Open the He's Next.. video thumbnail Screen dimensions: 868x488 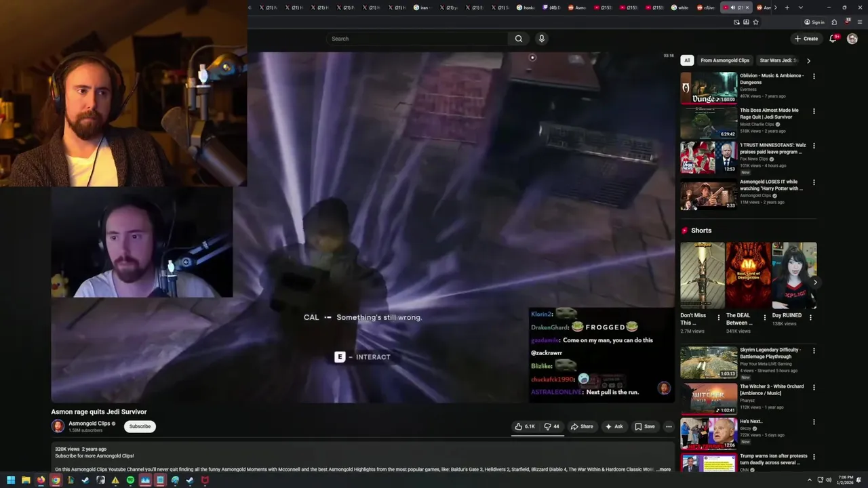click(x=709, y=434)
